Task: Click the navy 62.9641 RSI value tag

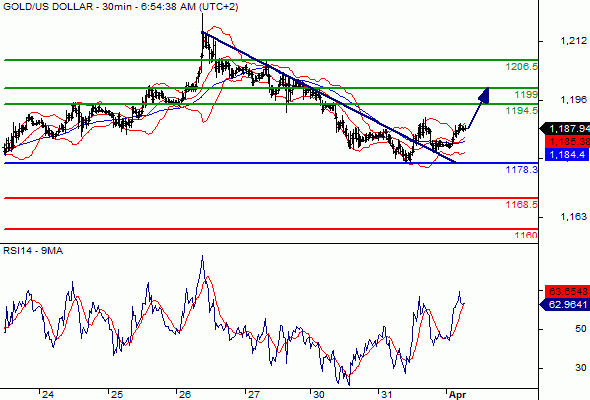Action: point(565,304)
